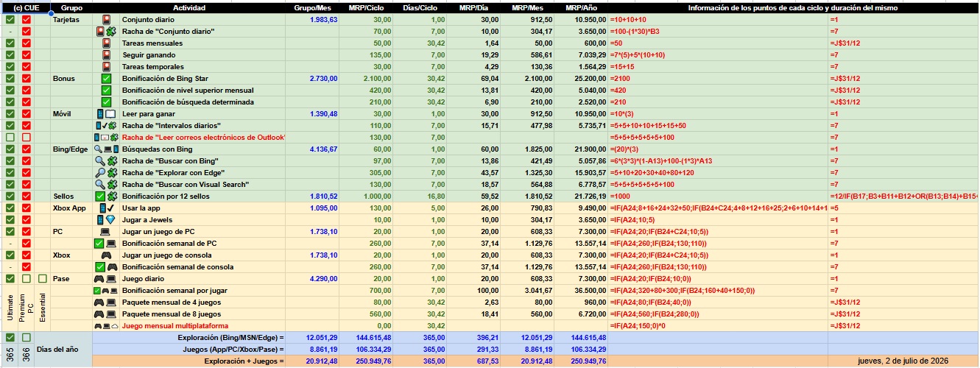Screen dimensions: 980x368
Task: Click the diamond icon beside Jugar a Jewels
Action: coord(111,220)
